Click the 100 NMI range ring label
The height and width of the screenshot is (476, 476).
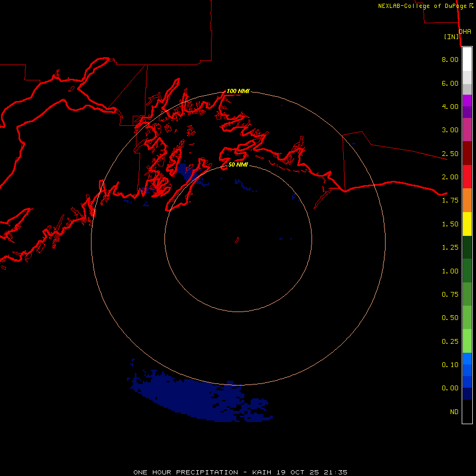[238, 91]
